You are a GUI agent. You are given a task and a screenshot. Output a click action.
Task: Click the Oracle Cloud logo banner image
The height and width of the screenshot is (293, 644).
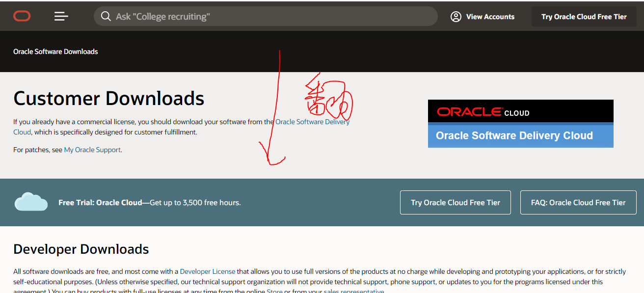pyautogui.click(x=520, y=111)
